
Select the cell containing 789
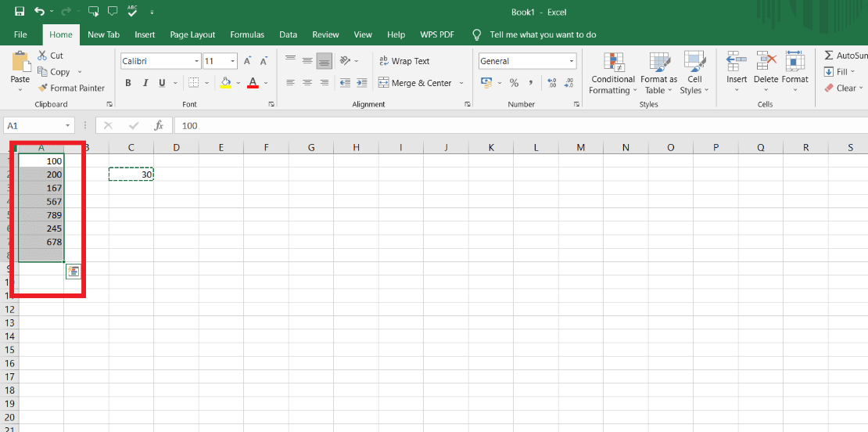tap(41, 215)
